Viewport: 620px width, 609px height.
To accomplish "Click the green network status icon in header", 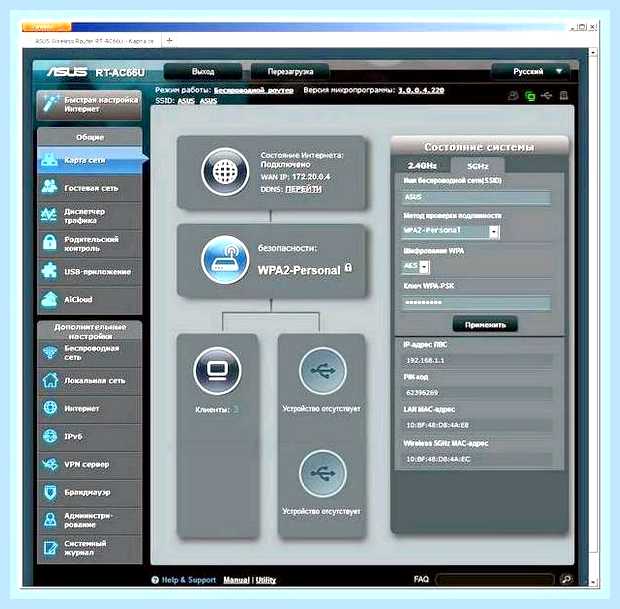I will coord(530,96).
